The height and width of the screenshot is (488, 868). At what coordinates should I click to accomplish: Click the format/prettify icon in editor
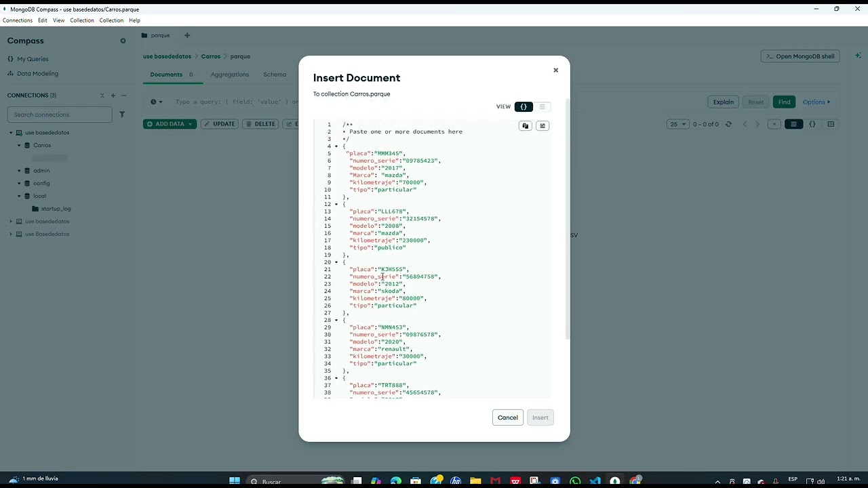click(542, 125)
